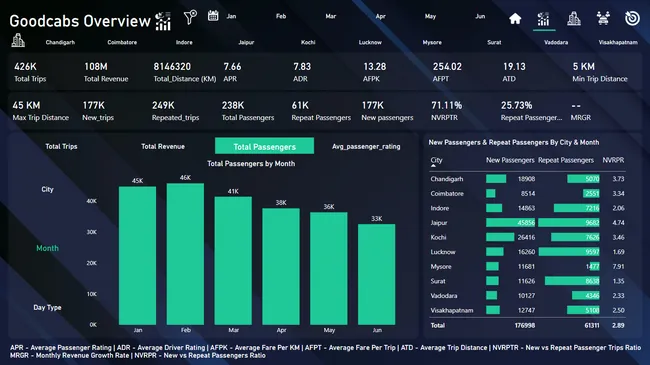This screenshot has width=650, height=365.
Task: Open the target goal navigation icon
Action: point(632,18)
